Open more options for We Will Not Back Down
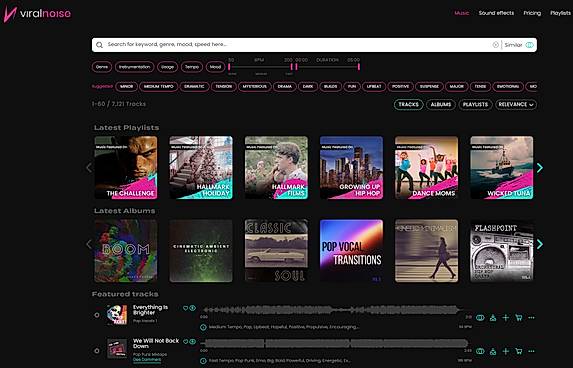This screenshot has height=368, width=573. [531, 351]
